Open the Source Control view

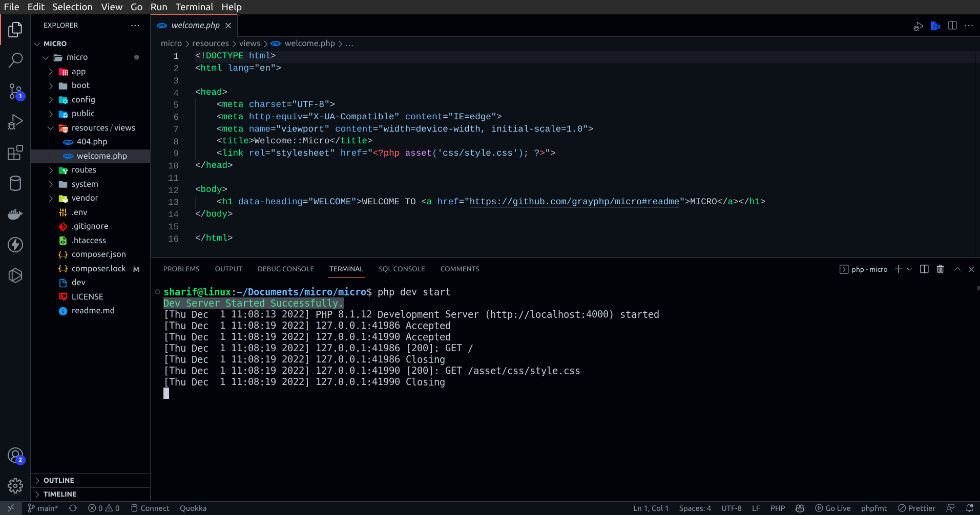(15, 92)
